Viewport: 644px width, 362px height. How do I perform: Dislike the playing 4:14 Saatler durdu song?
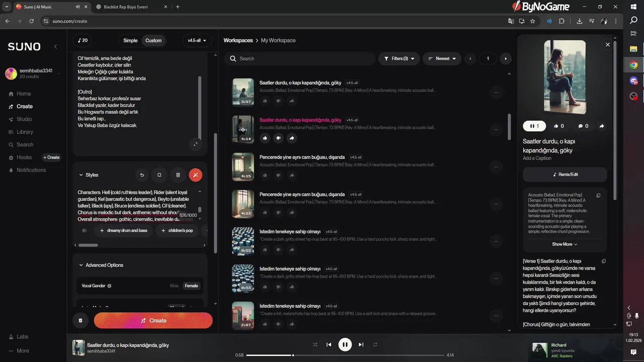coord(278,138)
